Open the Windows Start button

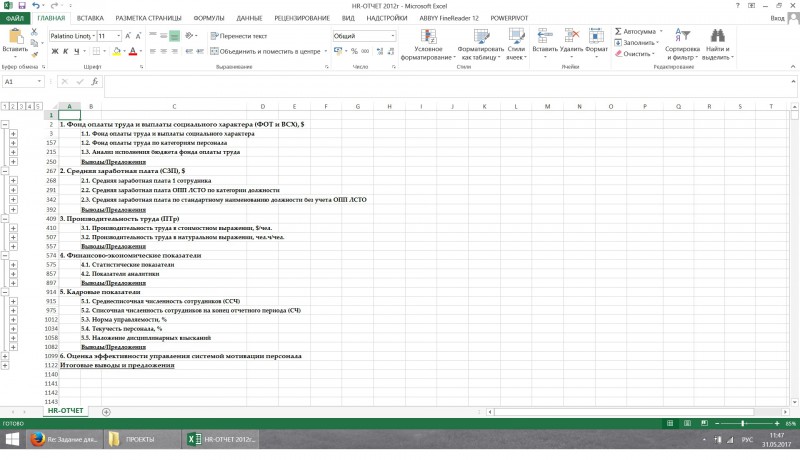(12, 439)
